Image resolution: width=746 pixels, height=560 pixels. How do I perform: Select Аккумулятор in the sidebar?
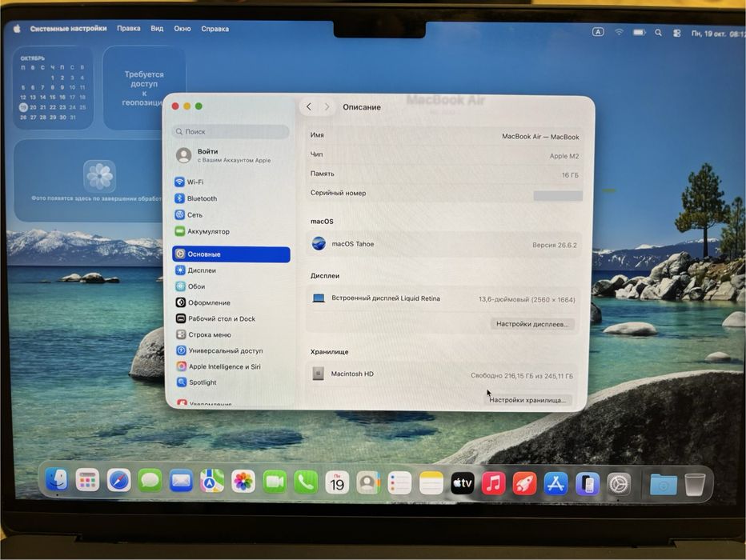(x=231, y=231)
